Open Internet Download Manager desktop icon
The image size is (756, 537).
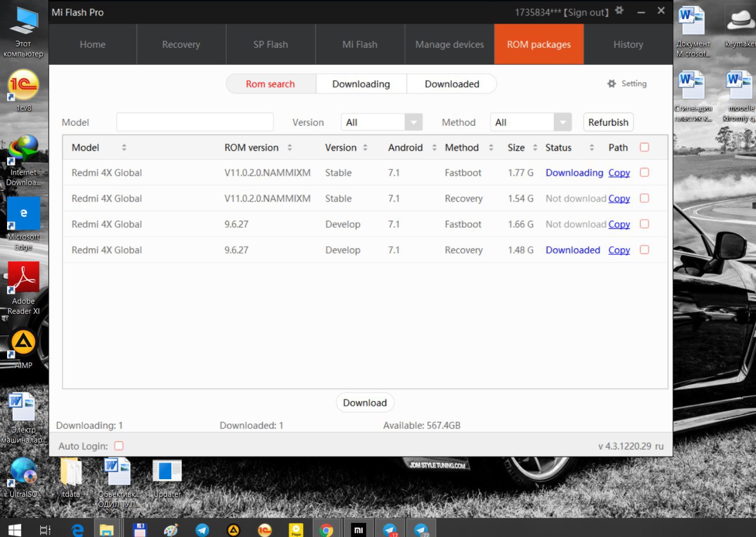[24, 161]
